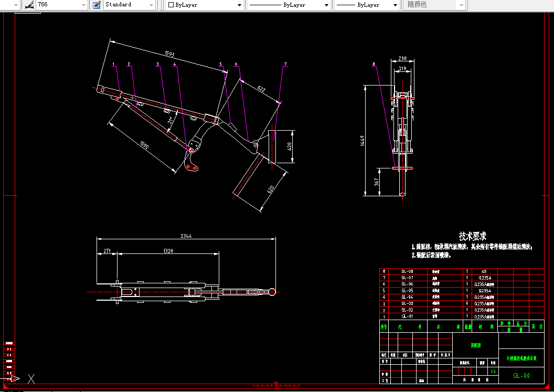554x392 pixels.
Task: Select the GL-04 cell in parts list
Action: coord(408,297)
